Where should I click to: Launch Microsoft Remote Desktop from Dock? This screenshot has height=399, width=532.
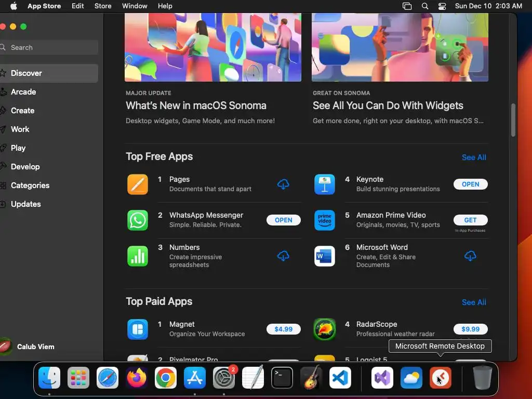click(x=441, y=378)
